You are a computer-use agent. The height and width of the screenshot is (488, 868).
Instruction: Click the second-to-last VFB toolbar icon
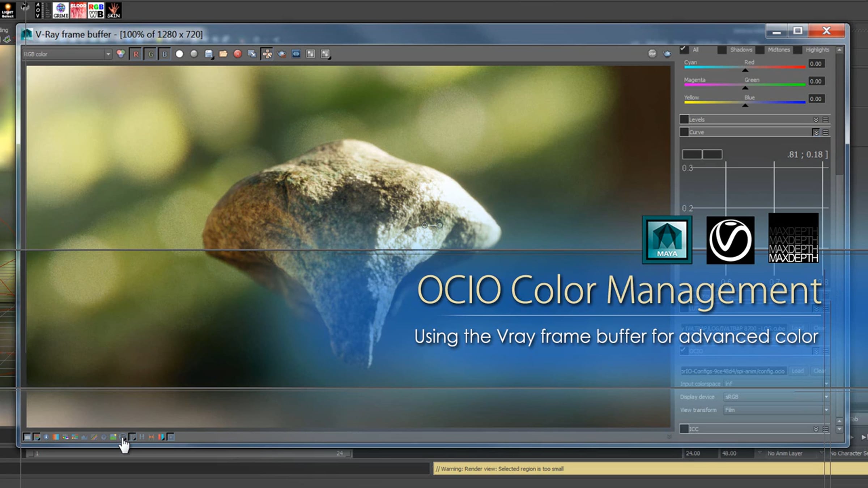pos(310,54)
